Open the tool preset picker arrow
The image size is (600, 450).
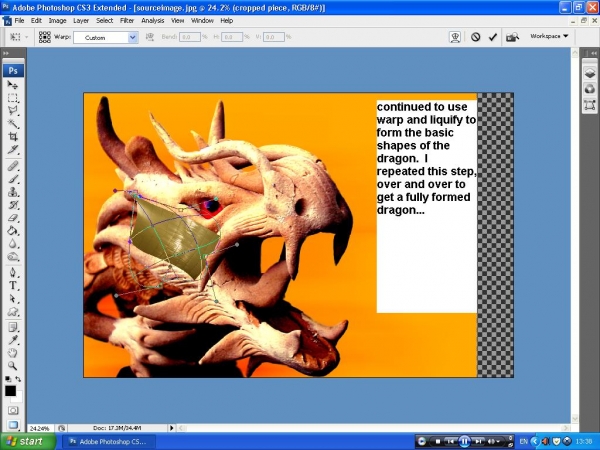coord(26,37)
